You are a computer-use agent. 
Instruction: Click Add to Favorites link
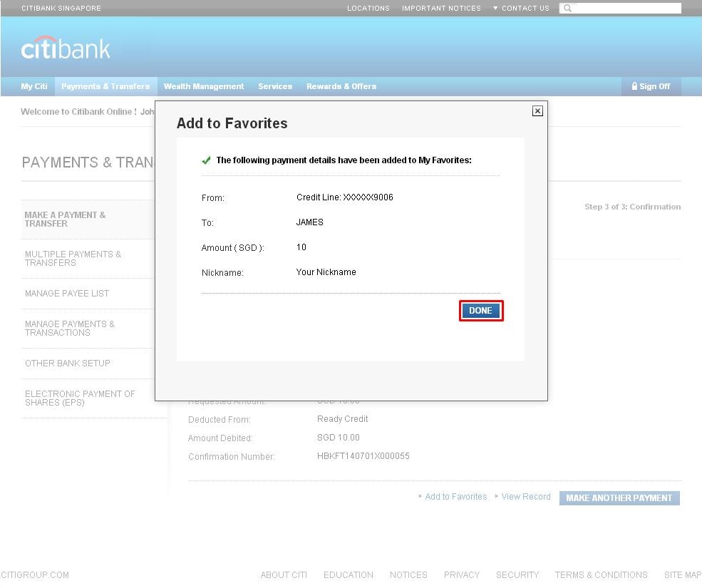coord(455,497)
